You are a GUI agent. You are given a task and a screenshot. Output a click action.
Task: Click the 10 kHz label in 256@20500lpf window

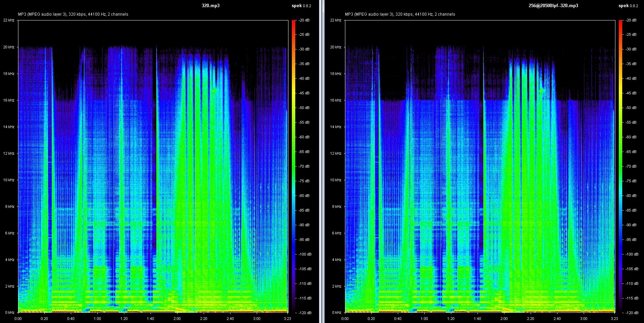click(x=336, y=180)
